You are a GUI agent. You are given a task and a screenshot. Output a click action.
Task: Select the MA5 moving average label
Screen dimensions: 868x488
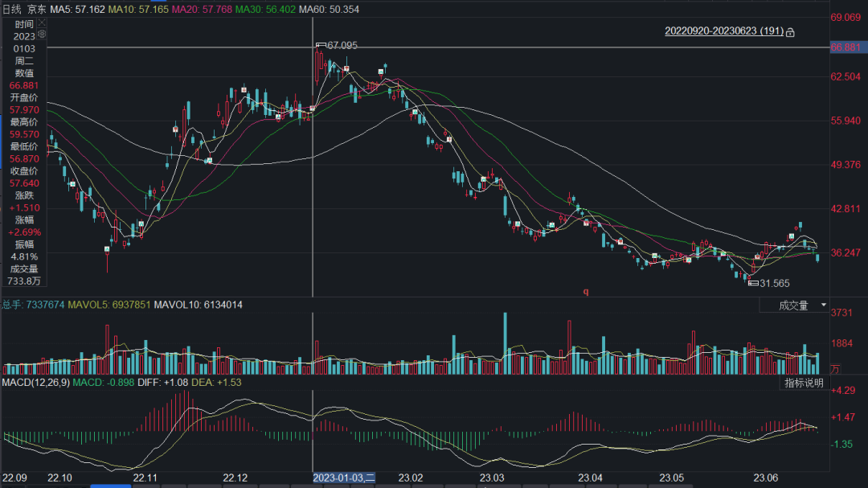pyautogui.click(x=75, y=9)
